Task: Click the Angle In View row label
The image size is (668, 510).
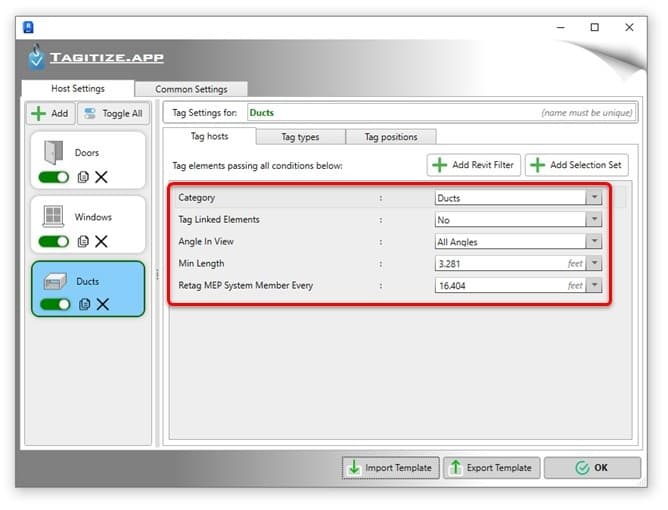Action: [206, 242]
